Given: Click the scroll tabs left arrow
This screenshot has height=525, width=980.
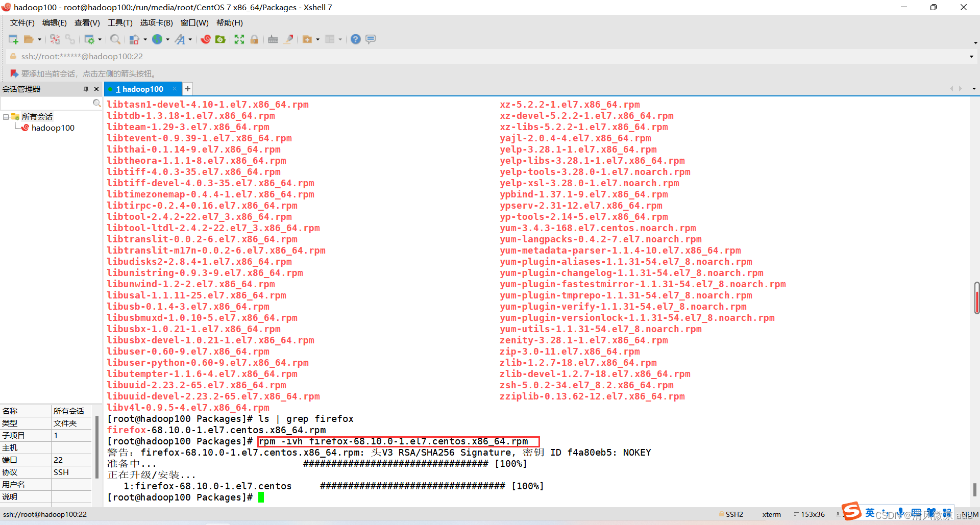Looking at the screenshot, I should pyautogui.click(x=951, y=89).
